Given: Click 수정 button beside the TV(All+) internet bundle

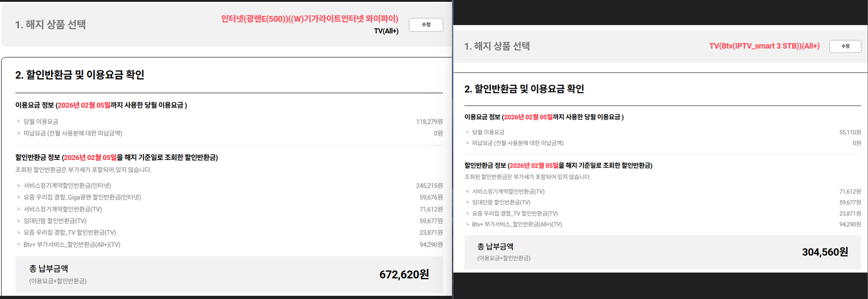Looking at the screenshot, I should coord(426,25).
